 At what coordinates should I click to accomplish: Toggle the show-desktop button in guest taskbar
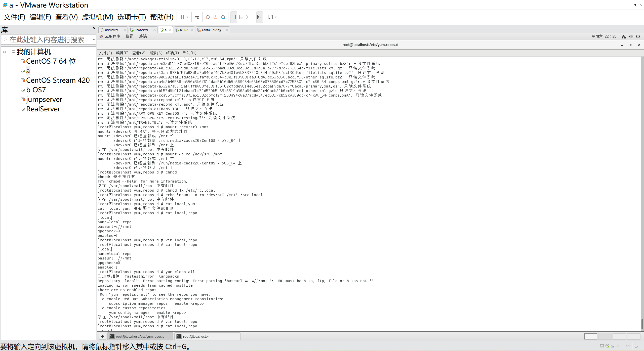tap(102, 336)
